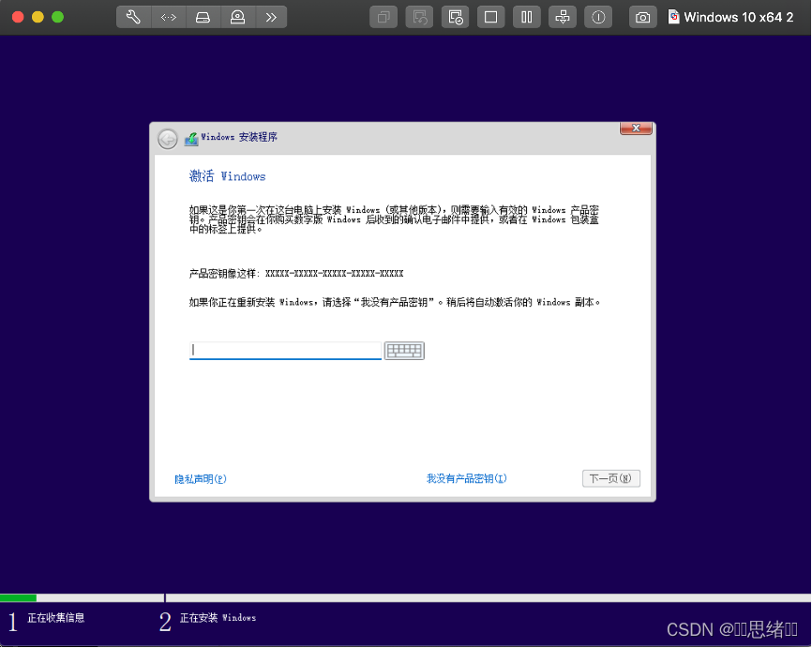Click the send Ctrl-Alt-Del network icon
Screen dimensions: 812x648
(x=563, y=17)
